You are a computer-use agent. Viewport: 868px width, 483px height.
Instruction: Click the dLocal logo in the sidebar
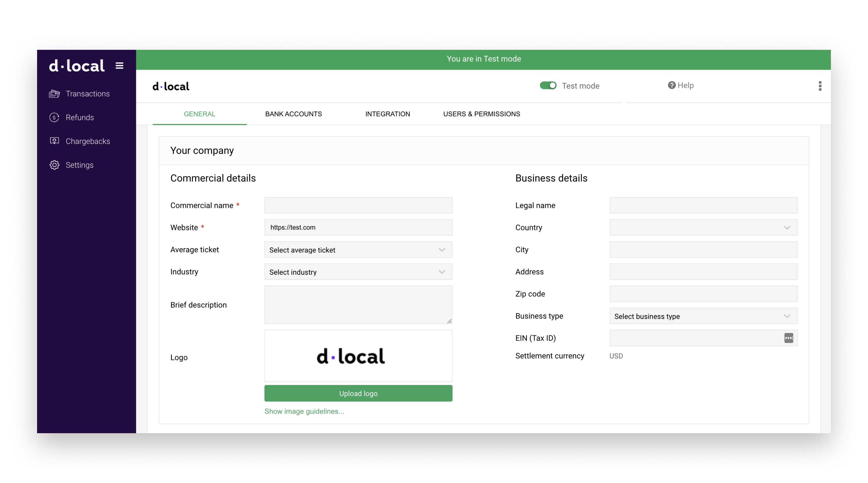[x=77, y=65]
